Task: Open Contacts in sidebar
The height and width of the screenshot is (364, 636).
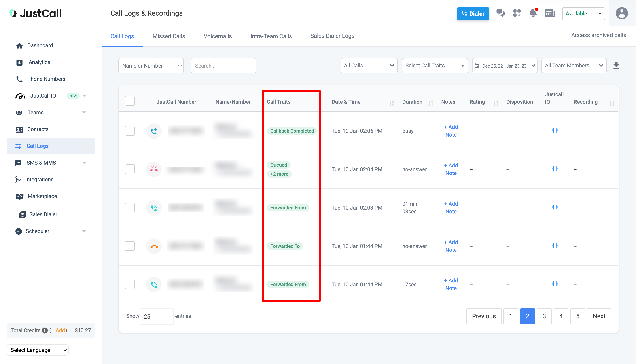Action: coord(38,129)
